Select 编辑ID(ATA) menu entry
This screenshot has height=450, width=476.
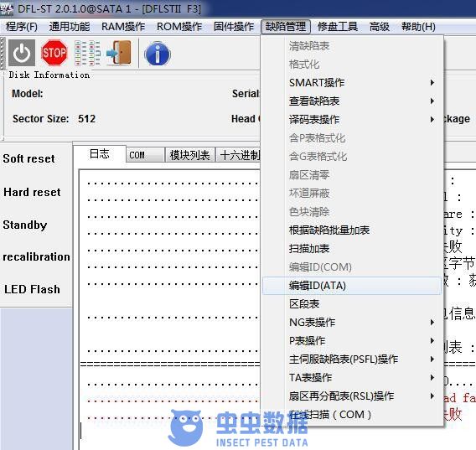coord(351,286)
